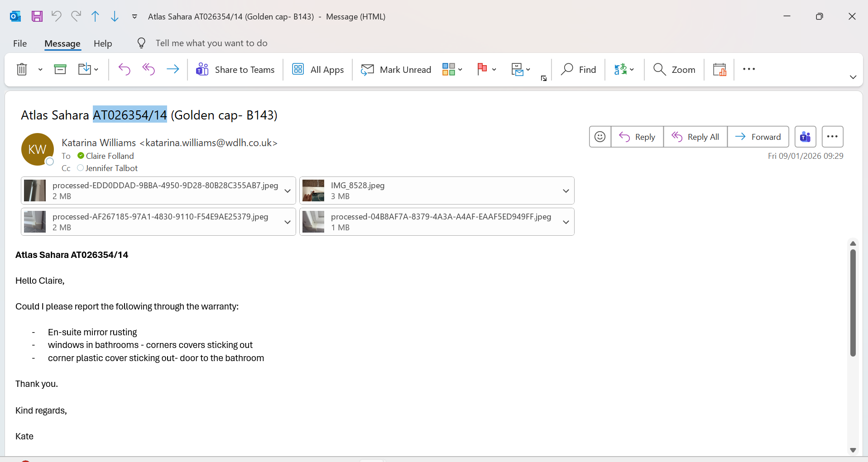Viewport: 868px width, 462px height.
Task: Go to previous item with up arrow
Action: pos(95,17)
